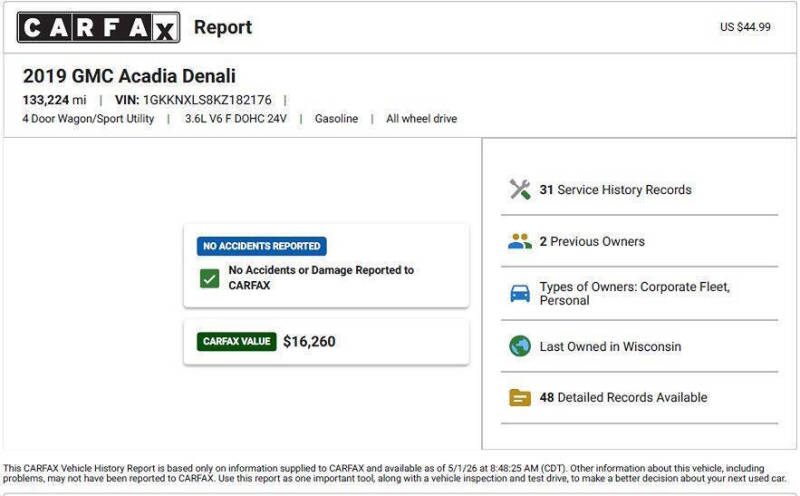Click the US $44.99 price
Viewport: 800px width, 496px height.
click(745, 27)
